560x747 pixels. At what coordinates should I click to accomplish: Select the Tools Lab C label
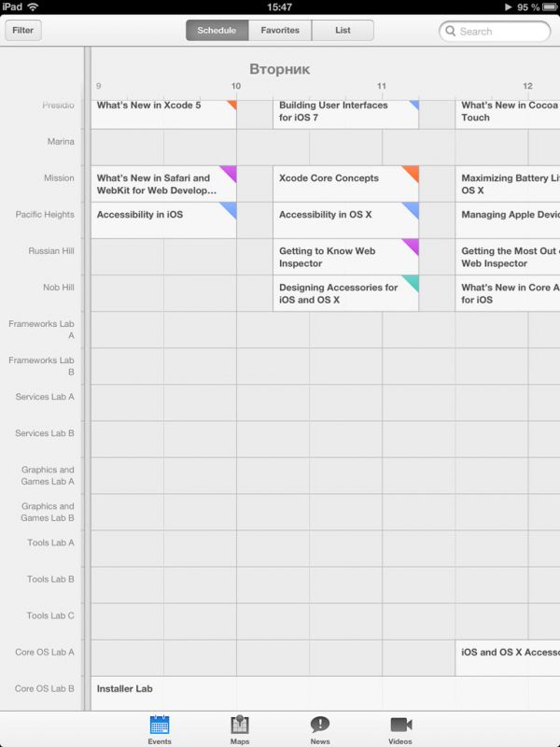pos(50,615)
